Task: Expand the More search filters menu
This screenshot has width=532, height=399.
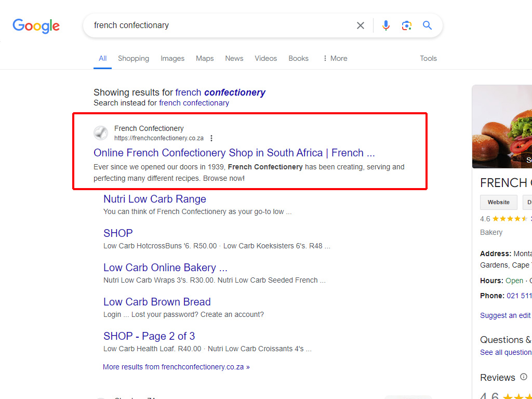Action: [x=335, y=58]
